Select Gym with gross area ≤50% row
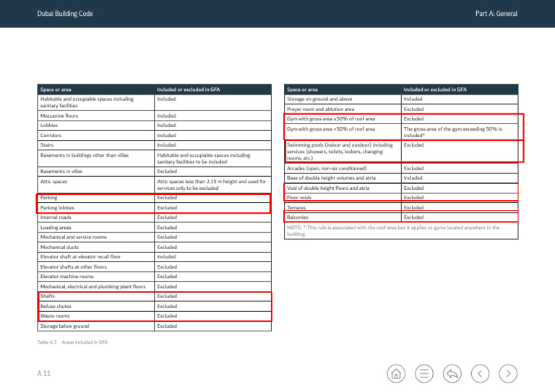The image size is (555, 392). [x=401, y=119]
